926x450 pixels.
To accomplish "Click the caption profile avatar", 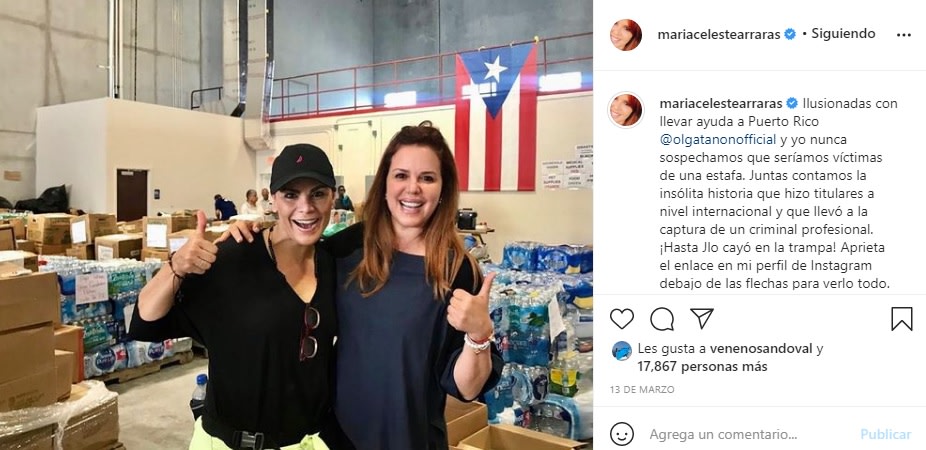I will (x=625, y=110).
